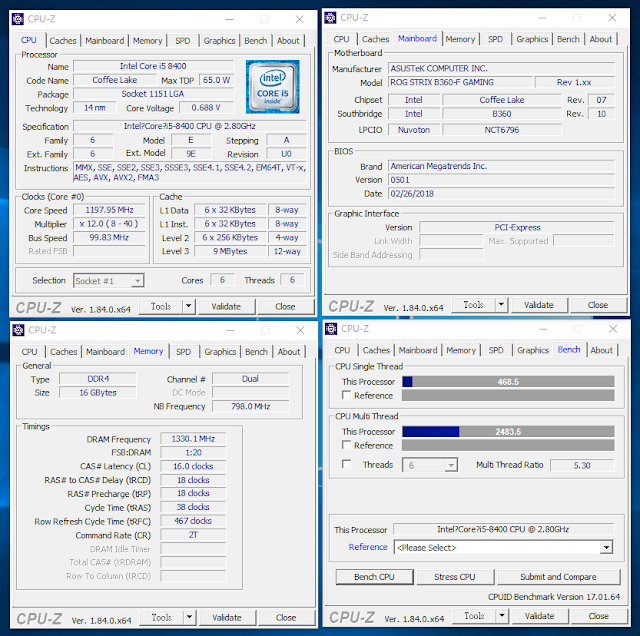Open the Tools dropdown arrow in the Mainboard window
This screenshot has width=640, height=636.
(501, 305)
